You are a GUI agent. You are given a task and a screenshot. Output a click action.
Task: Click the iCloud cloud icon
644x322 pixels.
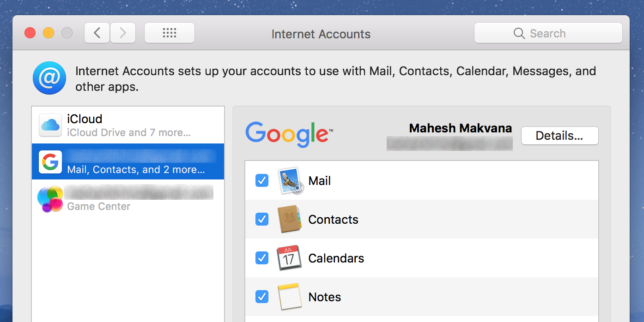point(50,125)
